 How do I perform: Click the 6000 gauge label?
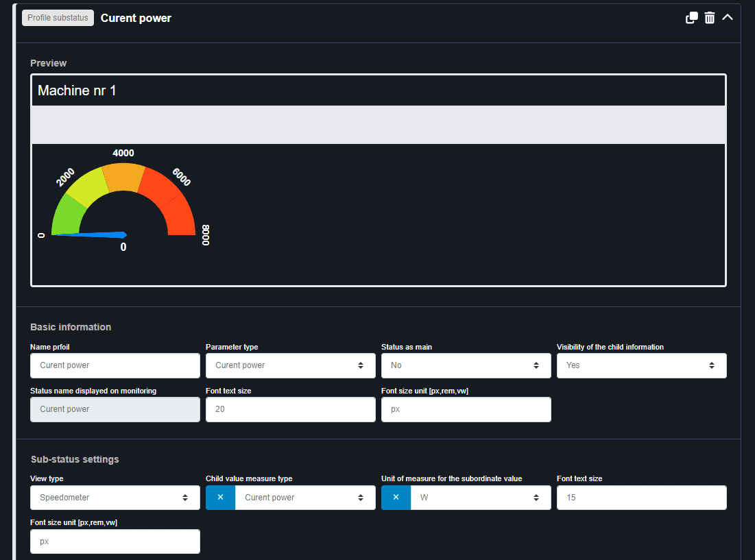pos(182,177)
